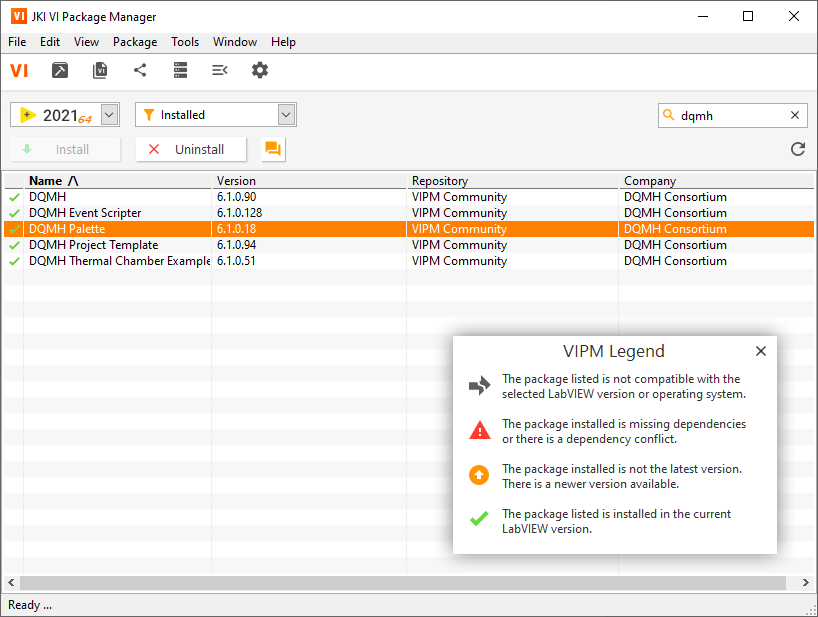Click the JKI VI Package Manager title bar icon
The width and height of the screenshot is (818, 617).
19,16
